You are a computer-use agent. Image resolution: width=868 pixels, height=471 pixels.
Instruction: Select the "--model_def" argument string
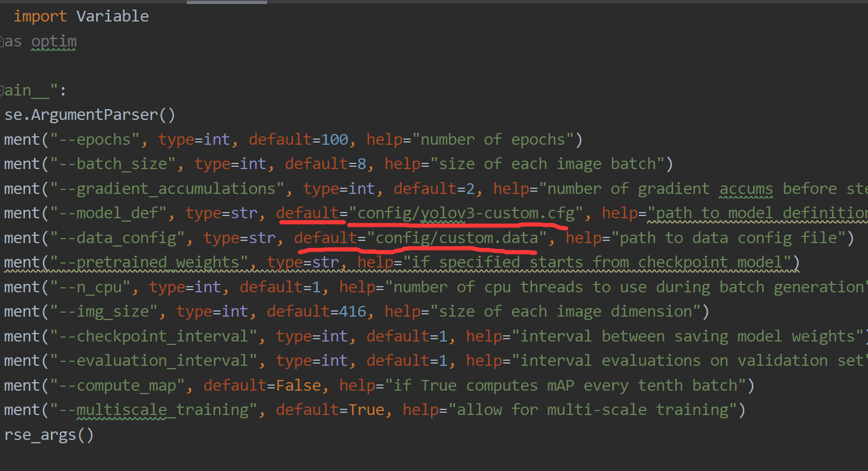coord(108,213)
